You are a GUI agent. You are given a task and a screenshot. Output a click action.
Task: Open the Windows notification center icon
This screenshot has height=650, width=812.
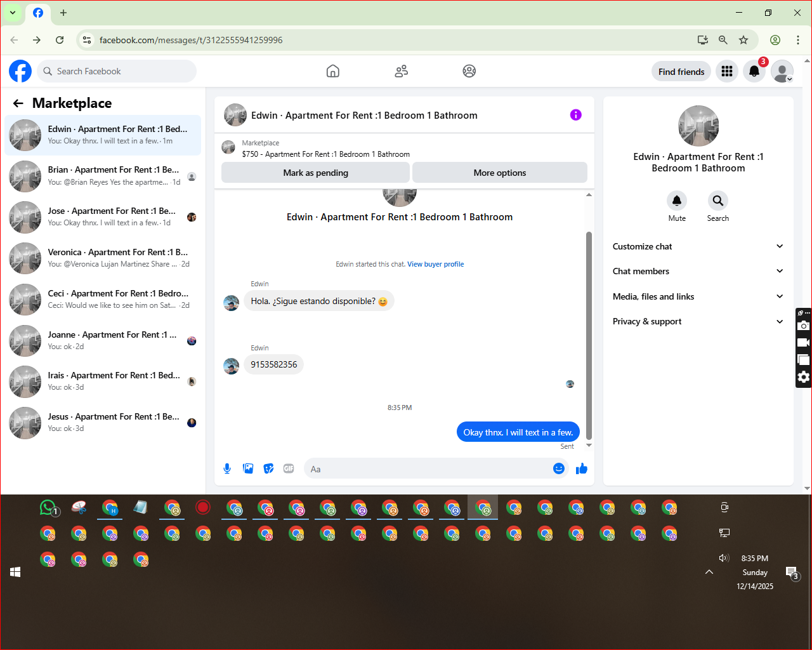tap(792, 573)
